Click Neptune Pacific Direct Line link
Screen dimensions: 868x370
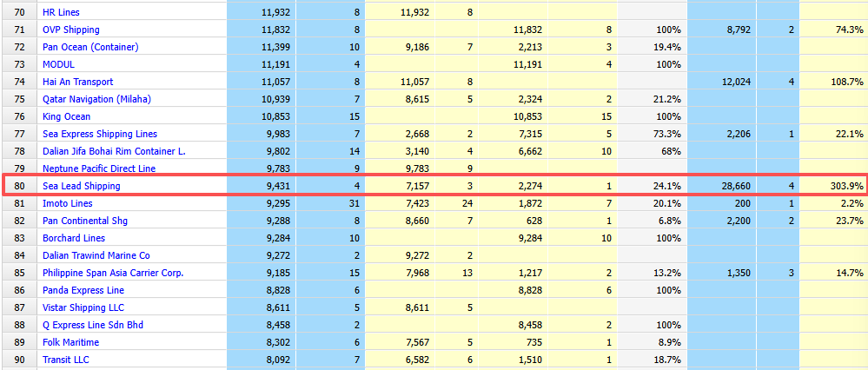click(x=98, y=168)
